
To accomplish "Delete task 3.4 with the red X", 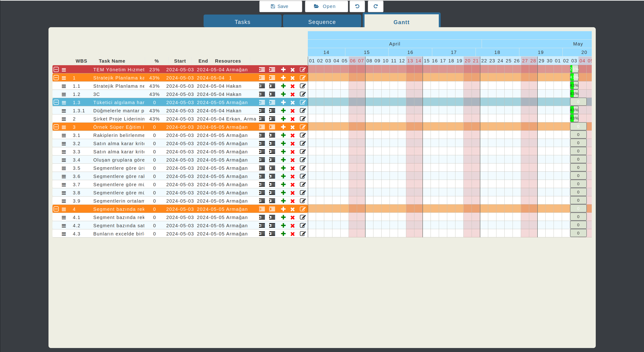I will coord(293,160).
